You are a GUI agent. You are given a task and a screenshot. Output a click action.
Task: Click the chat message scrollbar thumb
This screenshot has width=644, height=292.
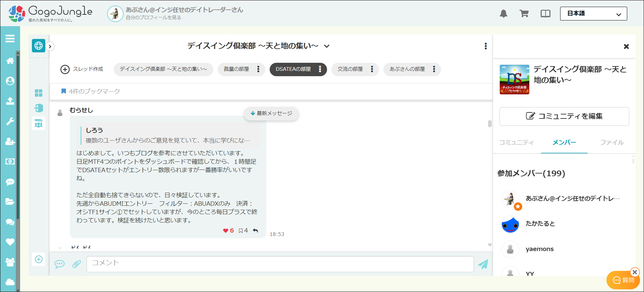(x=490, y=124)
